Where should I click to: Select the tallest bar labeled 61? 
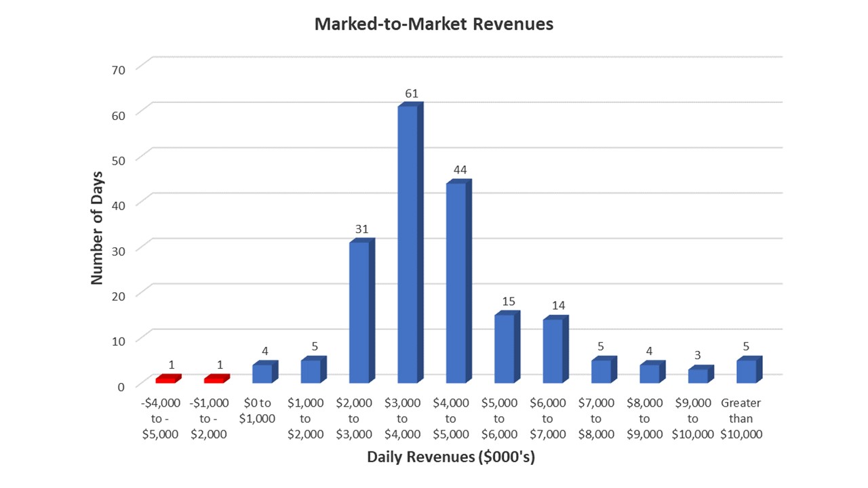(408, 244)
